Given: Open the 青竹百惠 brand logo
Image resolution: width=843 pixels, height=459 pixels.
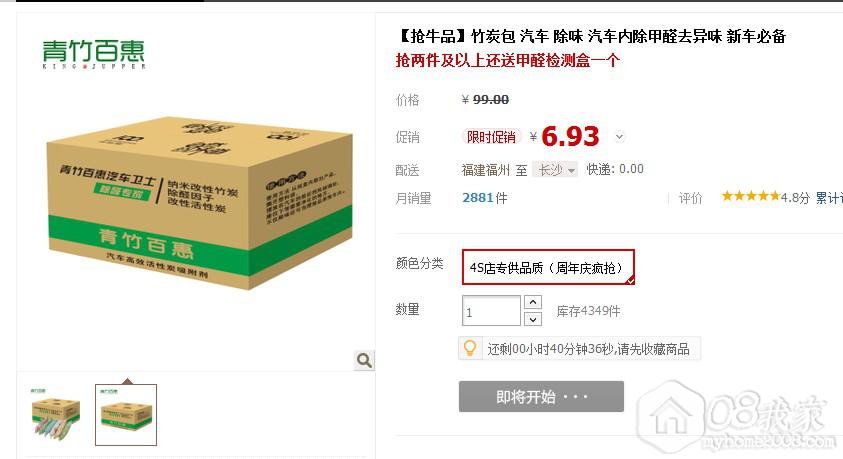Looking at the screenshot, I should (x=94, y=54).
